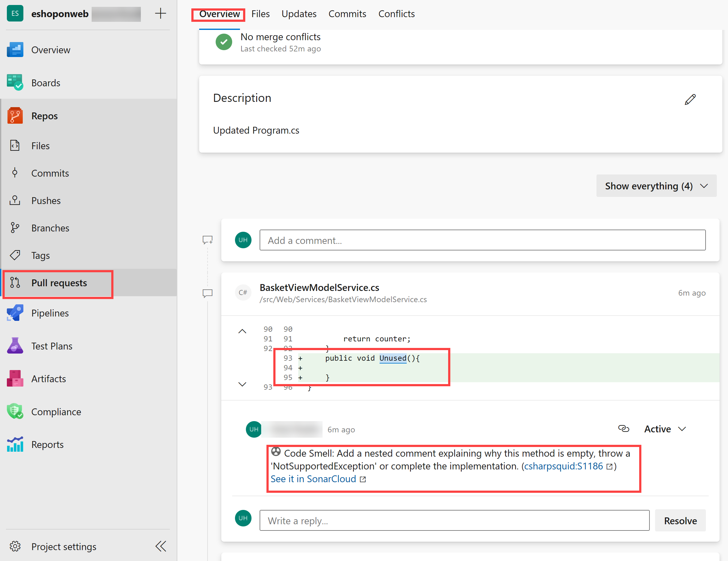Click the add comment thread icon

click(207, 240)
